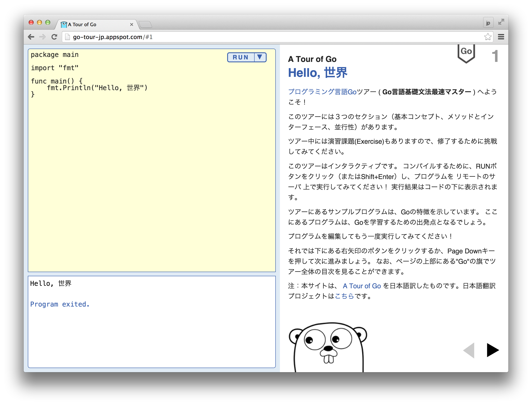Click the gopher mascot image
This screenshot has height=405, width=532.
click(x=328, y=347)
